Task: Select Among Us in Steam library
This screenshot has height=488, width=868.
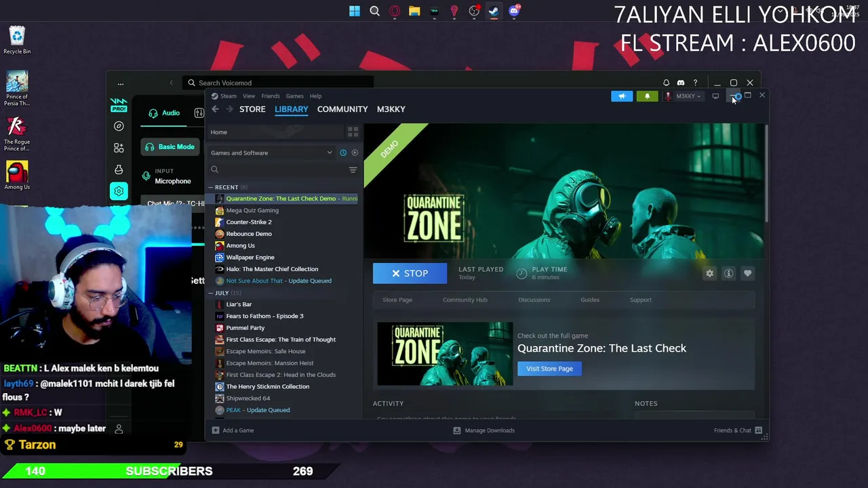Action: tap(241, 245)
